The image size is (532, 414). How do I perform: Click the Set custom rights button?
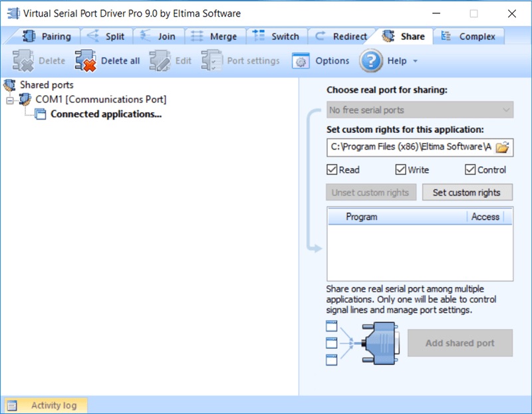pyautogui.click(x=467, y=192)
